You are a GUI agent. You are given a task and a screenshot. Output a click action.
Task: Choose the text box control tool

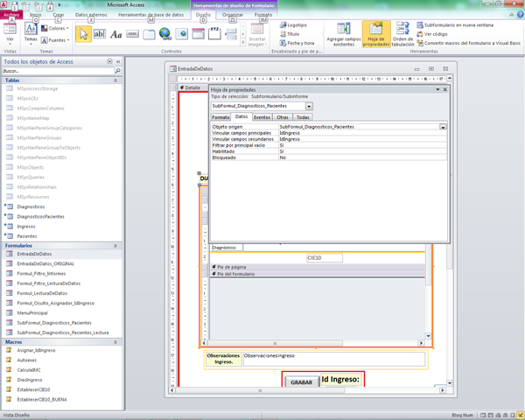tap(100, 34)
